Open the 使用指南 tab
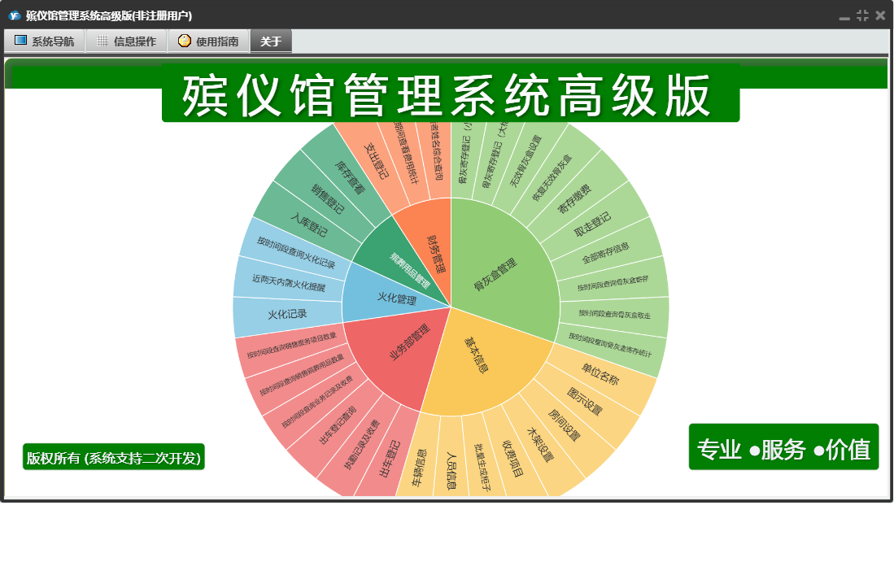 point(208,41)
